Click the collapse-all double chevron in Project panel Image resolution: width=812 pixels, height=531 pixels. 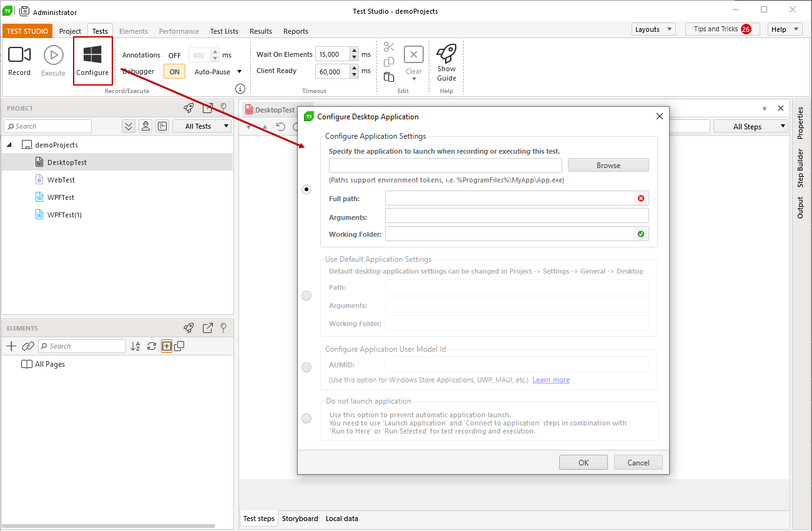click(129, 126)
